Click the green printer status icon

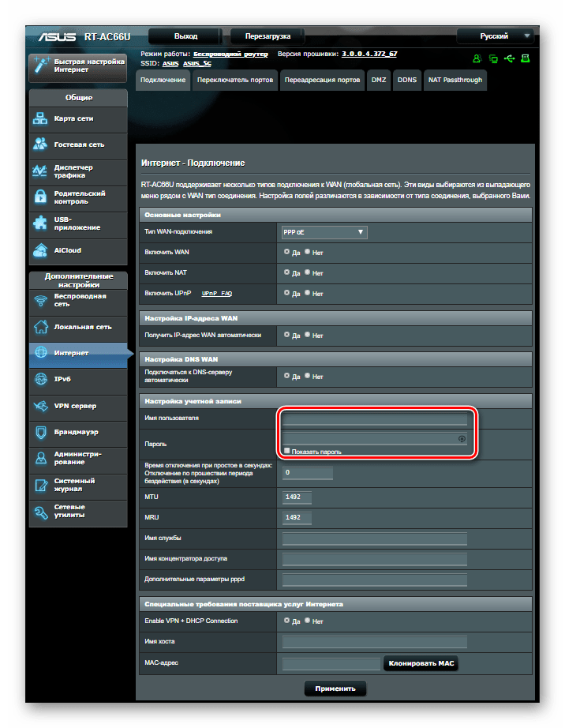tap(526, 58)
